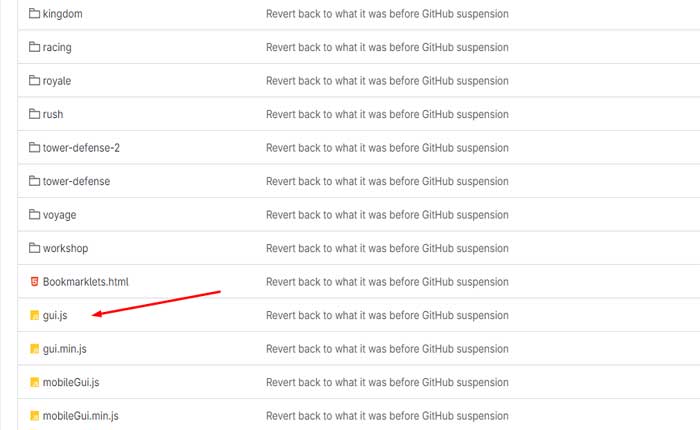Open the kingdom folder

click(64, 14)
